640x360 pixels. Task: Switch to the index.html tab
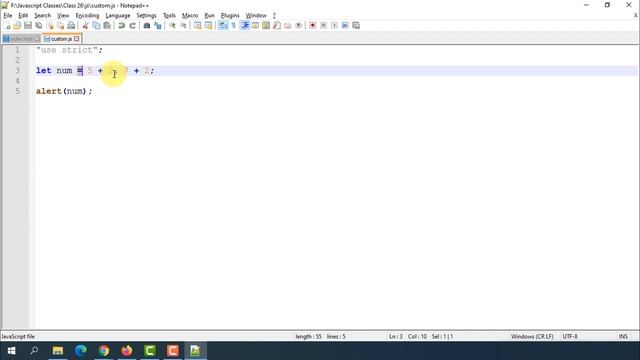21,39
